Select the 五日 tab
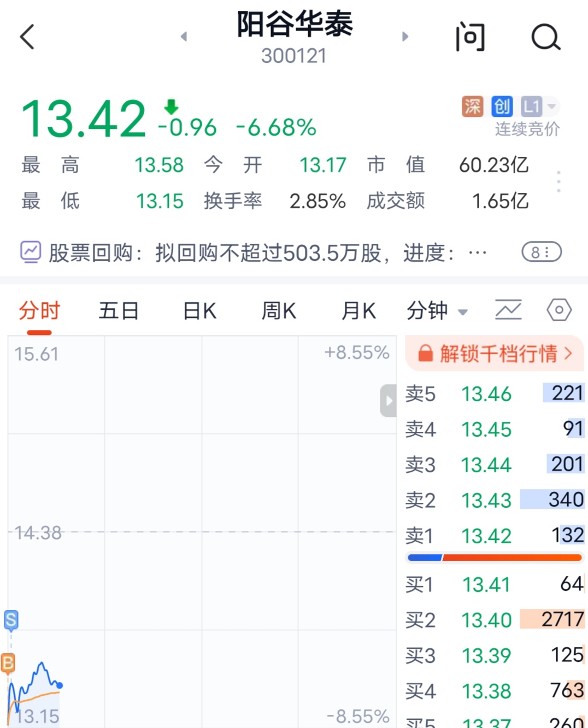The image size is (588, 728). coord(119,311)
